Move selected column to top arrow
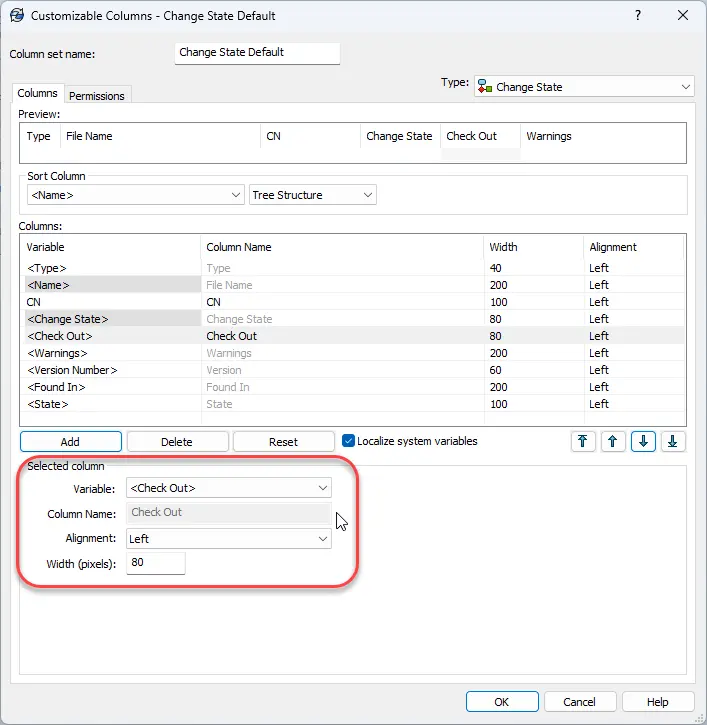Image resolution: width=707 pixels, height=725 pixels. click(x=583, y=441)
